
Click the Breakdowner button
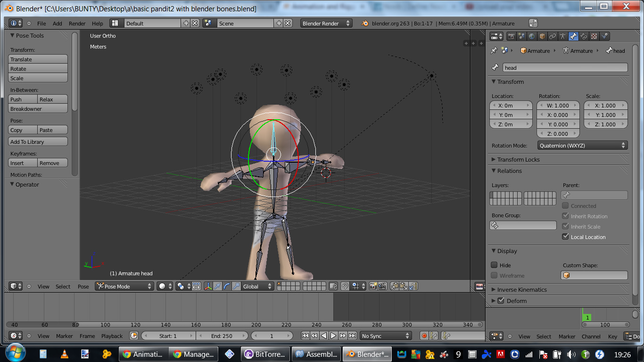pos(38,108)
